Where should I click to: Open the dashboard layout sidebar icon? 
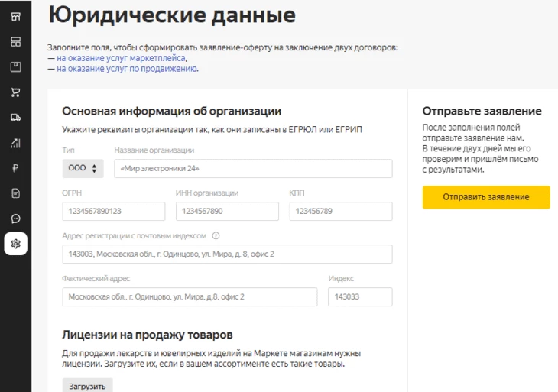point(15,41)
